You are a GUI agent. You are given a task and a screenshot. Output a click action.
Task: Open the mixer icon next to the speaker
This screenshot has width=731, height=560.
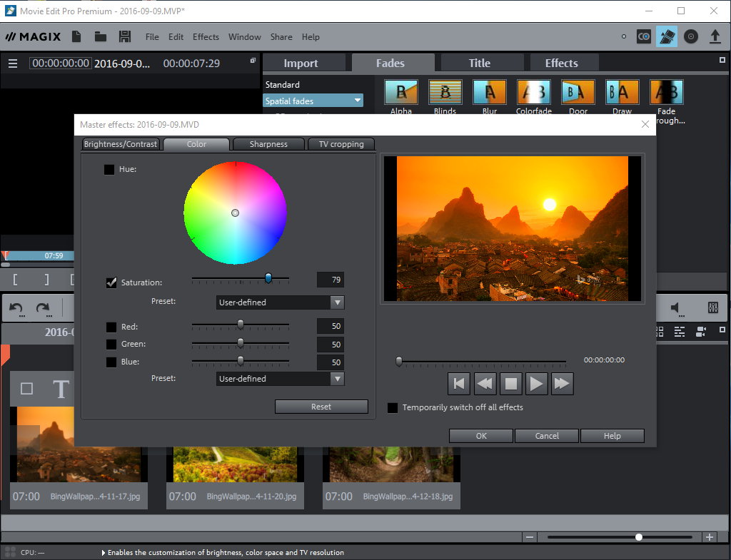click(713, 307)
